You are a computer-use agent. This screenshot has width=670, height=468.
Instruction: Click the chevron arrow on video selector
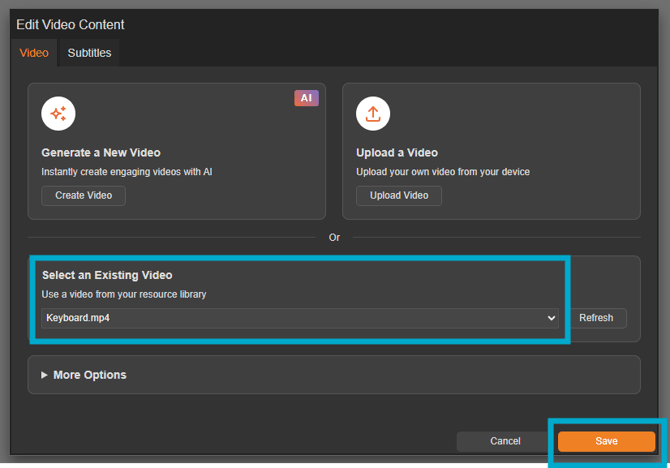[x=551, y=318]
